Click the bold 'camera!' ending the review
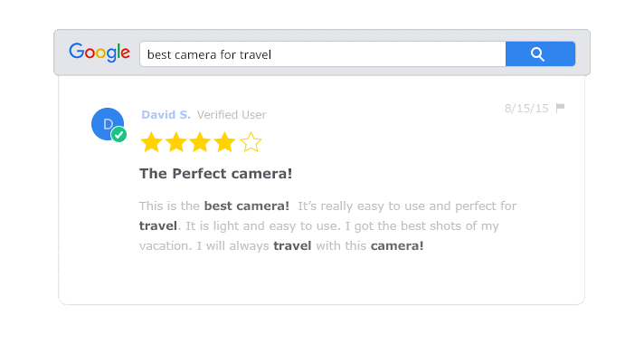This screenshot has width=644, height=364. pos(396,245)
